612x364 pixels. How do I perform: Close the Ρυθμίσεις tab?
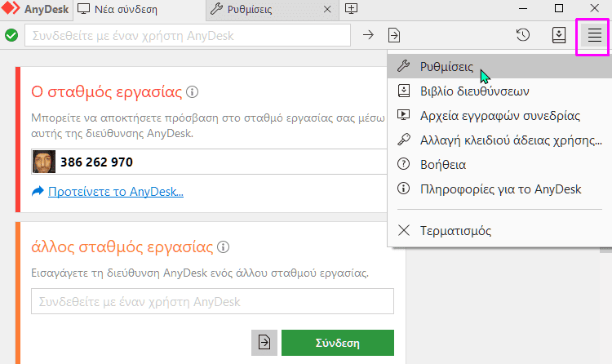pyautogui.click(x=327, y=9)
